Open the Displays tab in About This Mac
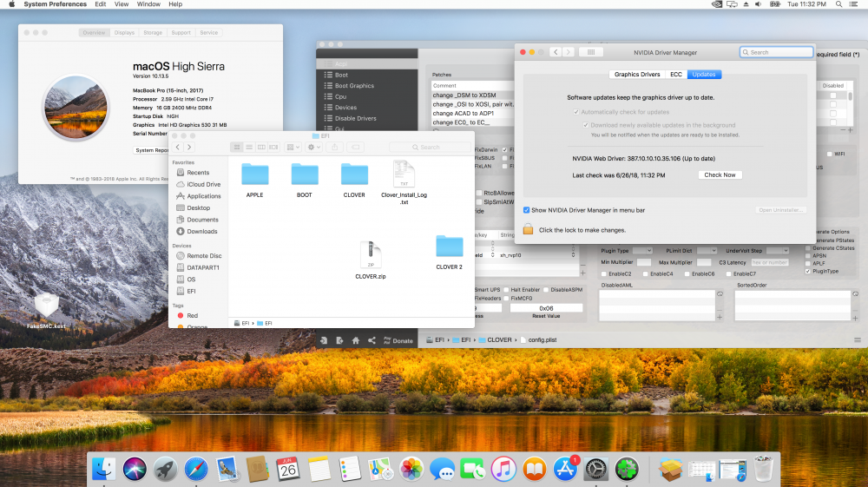The height and width of the screenshot is (487, 868). tap(124, 33)
